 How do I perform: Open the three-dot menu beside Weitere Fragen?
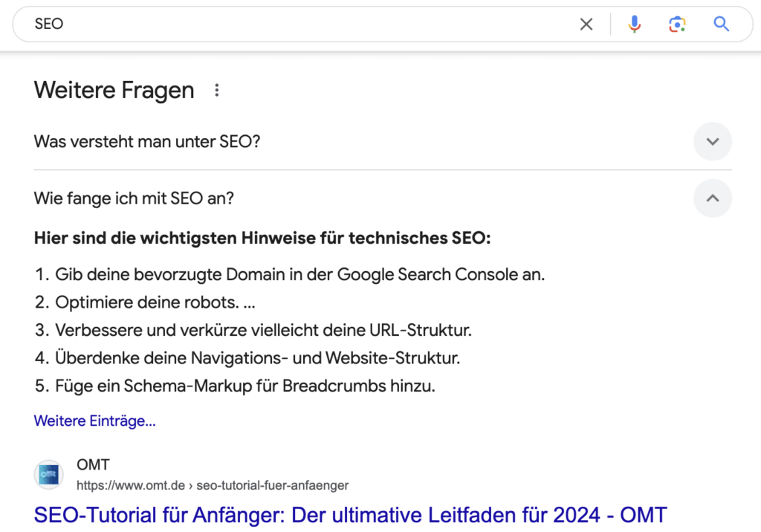point(217,91)
